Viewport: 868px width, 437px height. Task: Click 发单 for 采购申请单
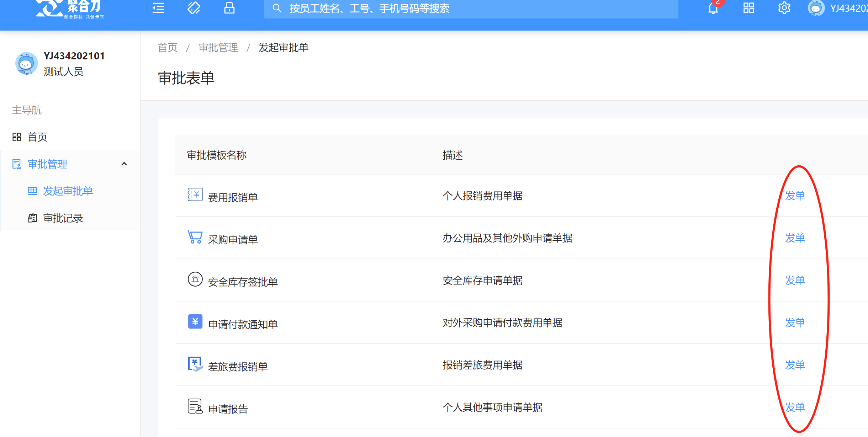pos(795,238)
